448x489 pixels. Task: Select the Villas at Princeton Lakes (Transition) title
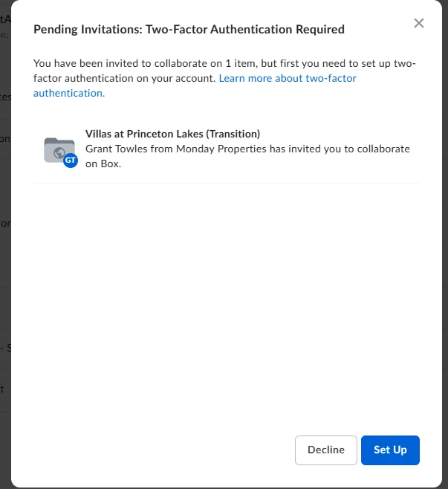pos(172,134)
